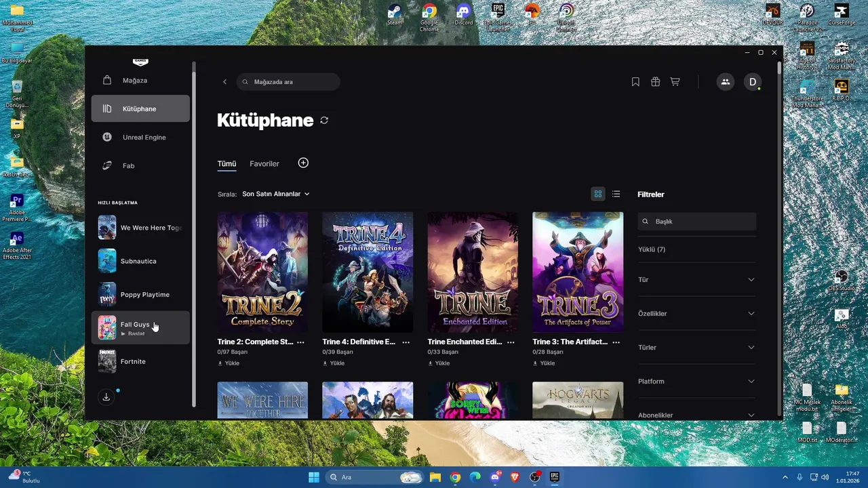Expand the Abonelikler filter
This screenshot has width=868, height=488.
tap(696, 414)
